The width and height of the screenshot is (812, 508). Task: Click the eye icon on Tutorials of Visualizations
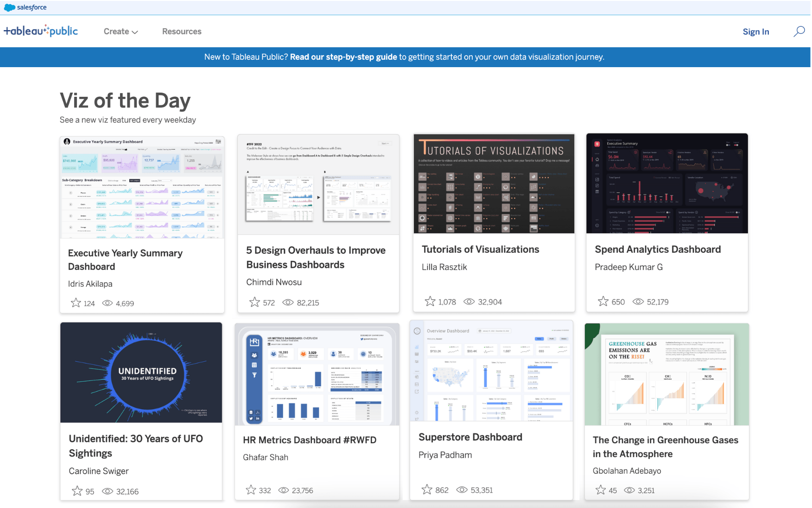(469, 302)
